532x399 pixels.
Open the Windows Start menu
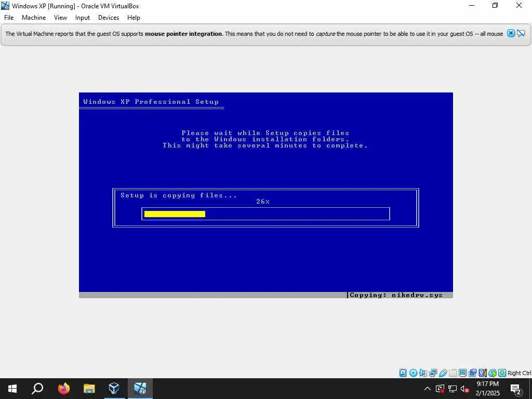pos(12,389)
